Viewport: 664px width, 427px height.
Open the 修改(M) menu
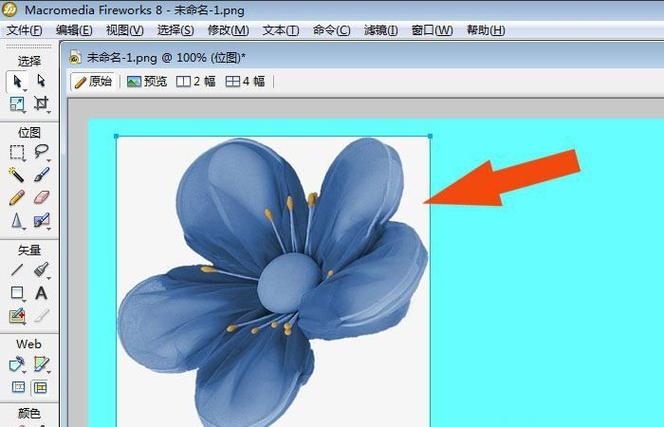[228, 30]
